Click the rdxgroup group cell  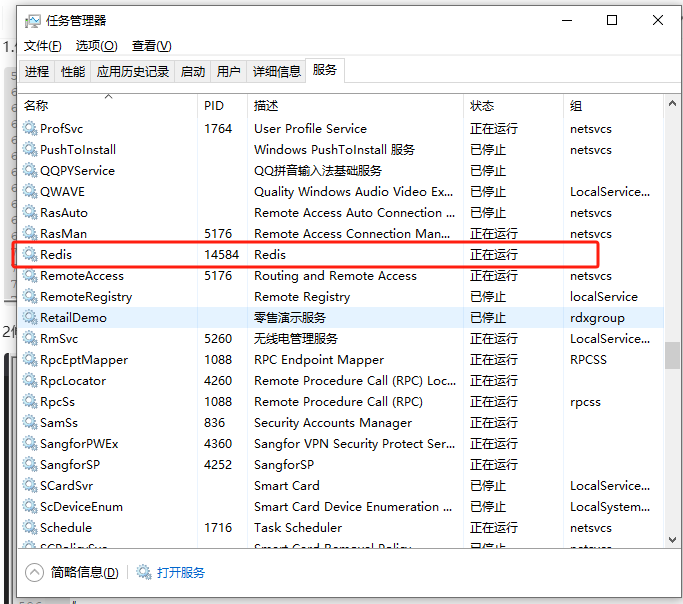[597, 318]
